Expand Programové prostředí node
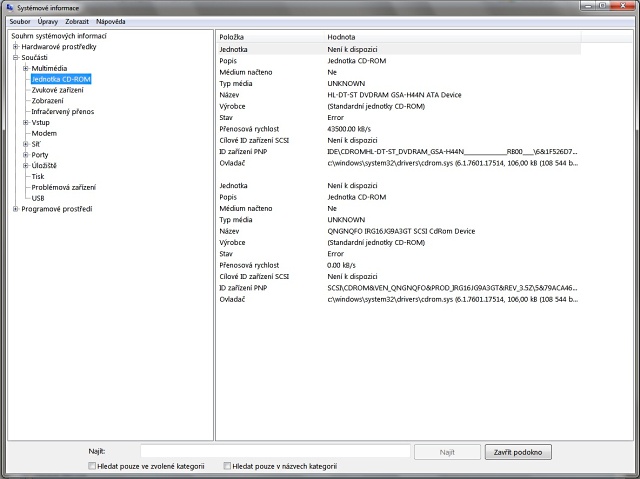This screenshot has width=640, height=479. pos(16,209)
